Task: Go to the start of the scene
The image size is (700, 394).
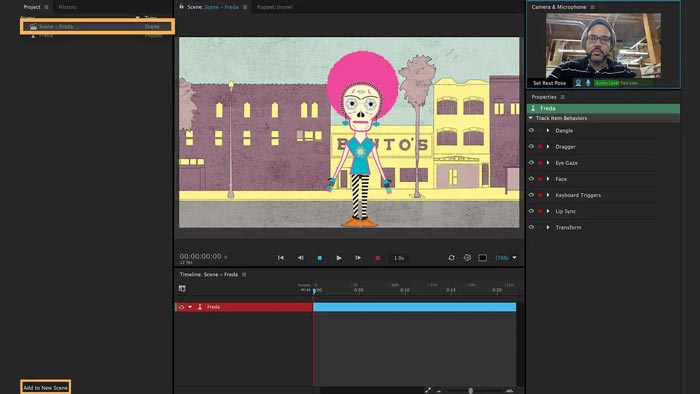Action: (x=280, y=258)
